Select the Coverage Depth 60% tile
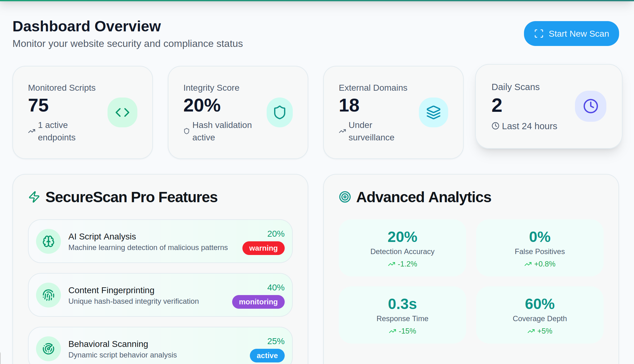This screenshot has width=634, height=364. coord(540,315)
